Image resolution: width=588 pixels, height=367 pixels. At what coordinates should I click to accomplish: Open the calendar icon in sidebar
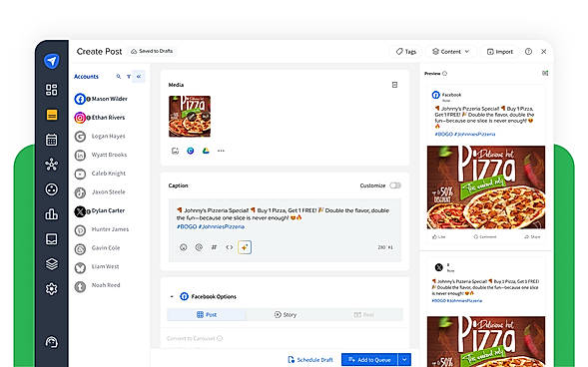51,140
